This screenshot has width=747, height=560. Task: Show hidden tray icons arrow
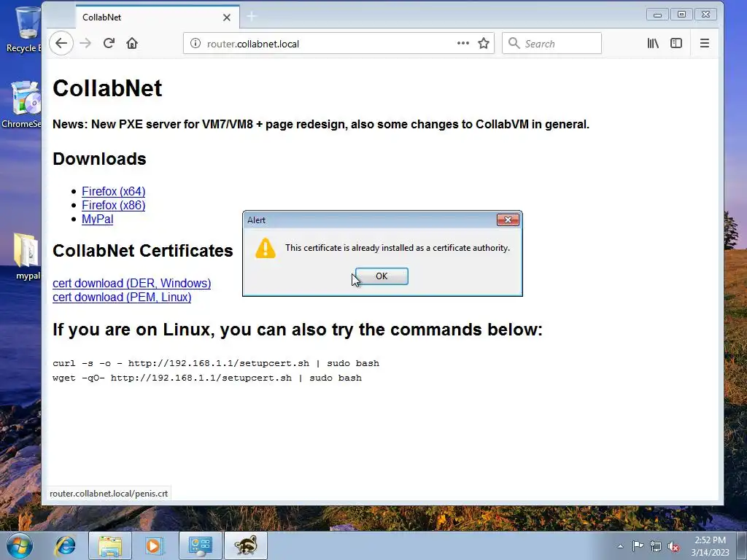pyautogui.click(x=620, y=546)
